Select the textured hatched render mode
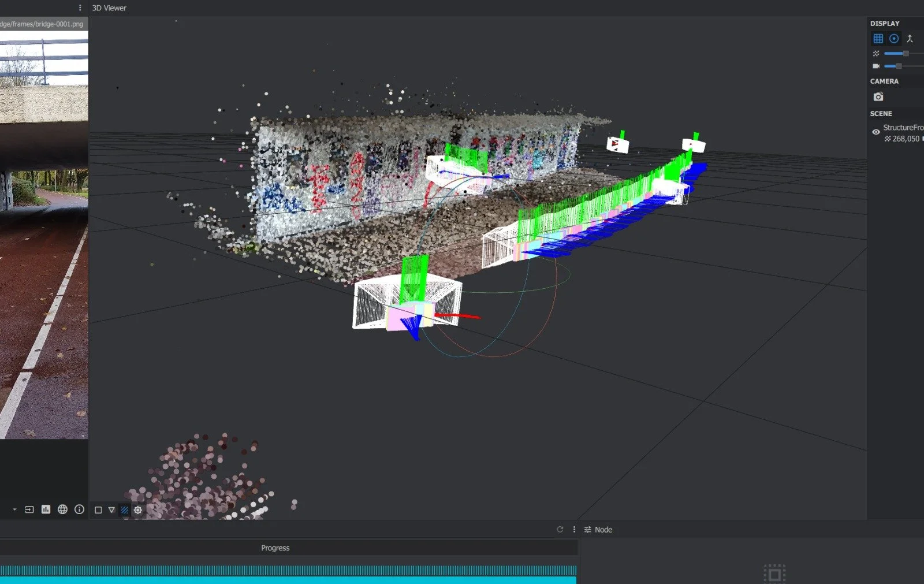 [x=124, y=510]
